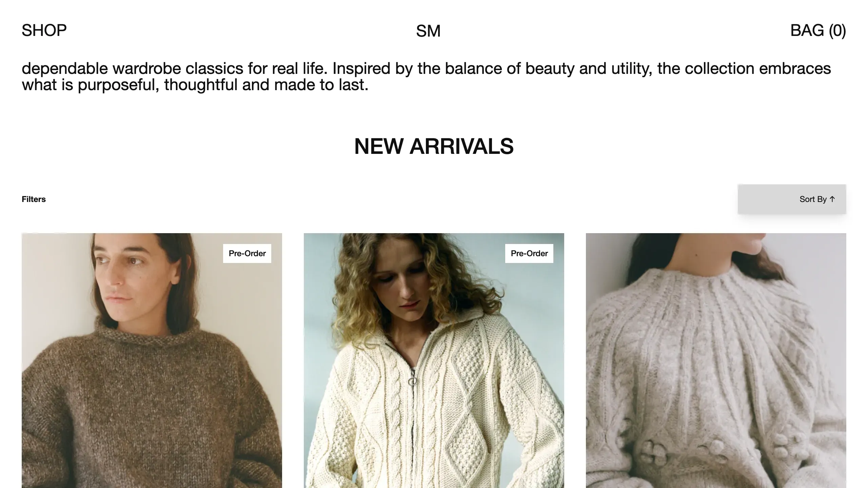The image size is (868, 488).
Task: Open the Sort By dropdown
Action: tap(792, 199)
